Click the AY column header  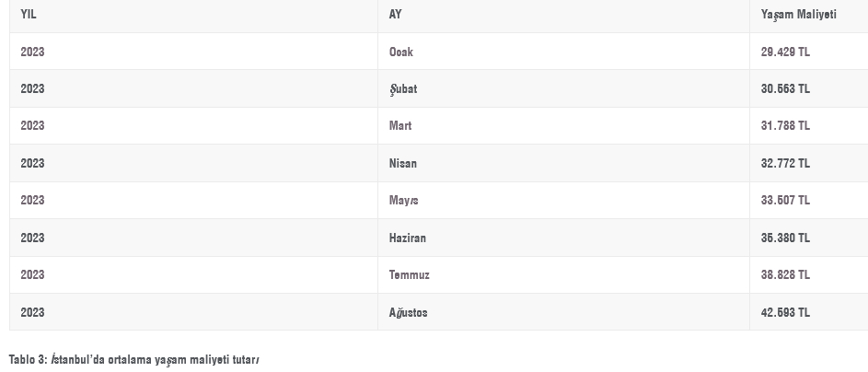pyautogui.click(x=396, y=15)
